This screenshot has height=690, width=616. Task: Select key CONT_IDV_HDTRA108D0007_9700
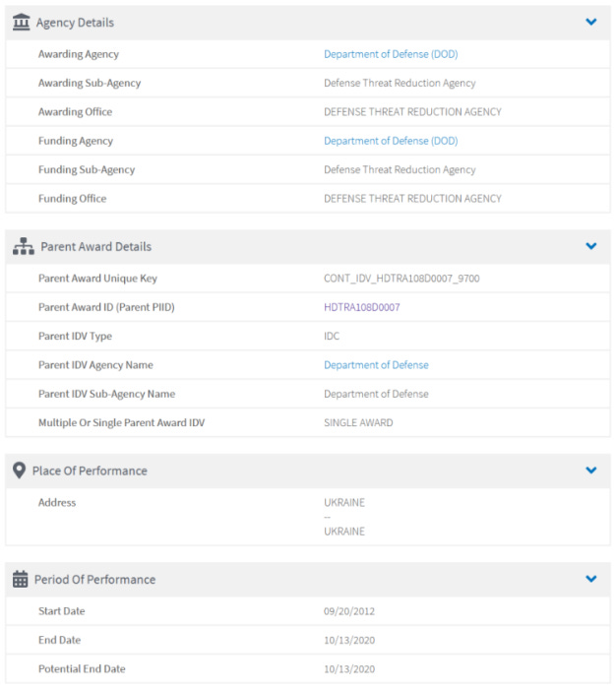coord(401,279)
